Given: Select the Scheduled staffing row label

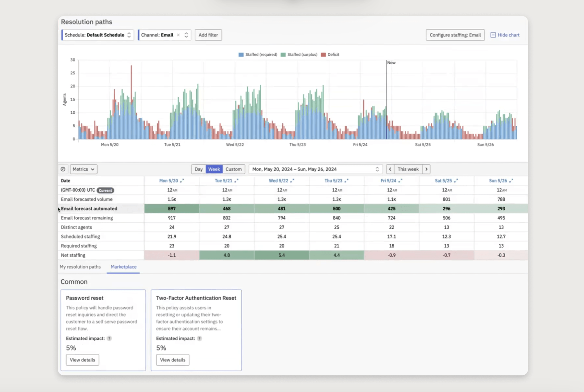Looking at the screenshot, I should [x=80, y=237].
